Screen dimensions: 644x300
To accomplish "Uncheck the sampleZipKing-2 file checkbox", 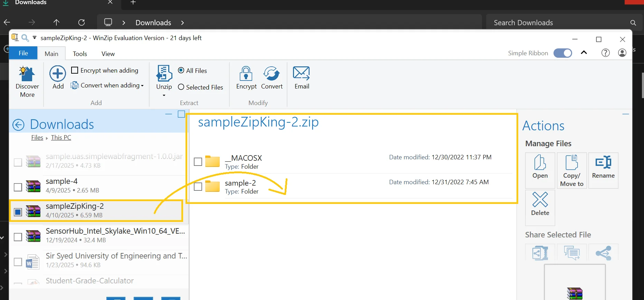I will click(18, 212).
